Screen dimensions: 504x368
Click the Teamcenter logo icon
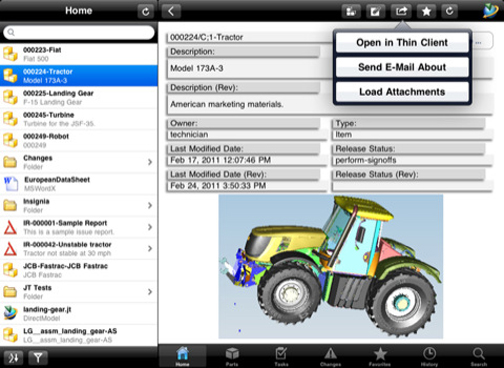coord(491,11)
